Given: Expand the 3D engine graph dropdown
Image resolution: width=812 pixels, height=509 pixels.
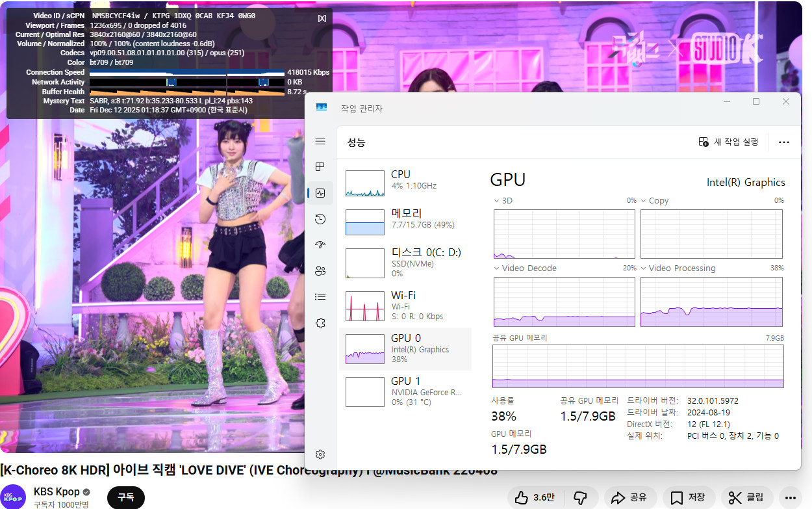Looking at the screenshot, I should pos(498,201).
